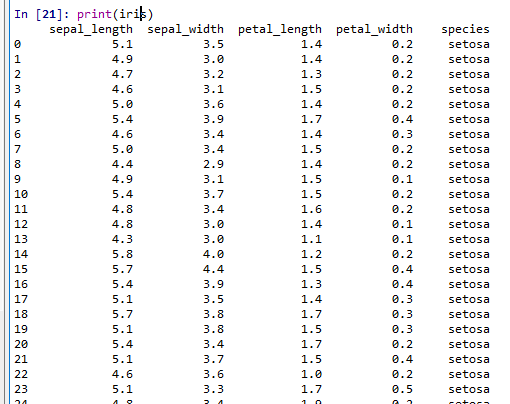Click the 'In [21]:' prompt label

42,14
